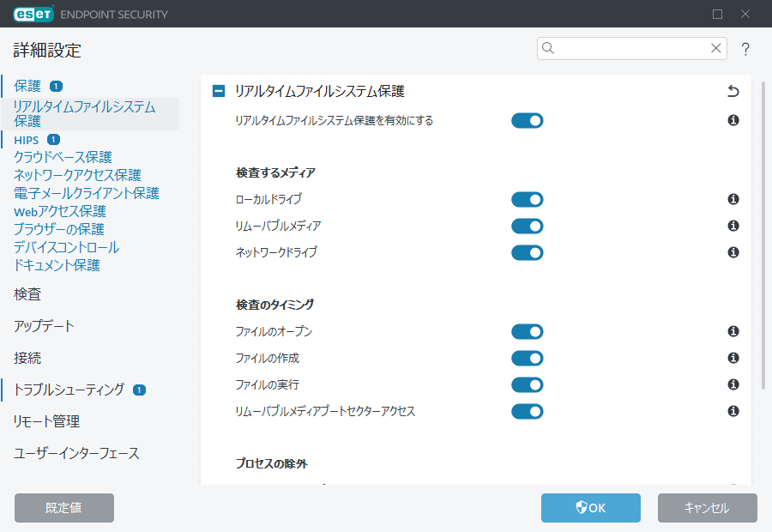Clear the search box with the X icon

(715, 48)
